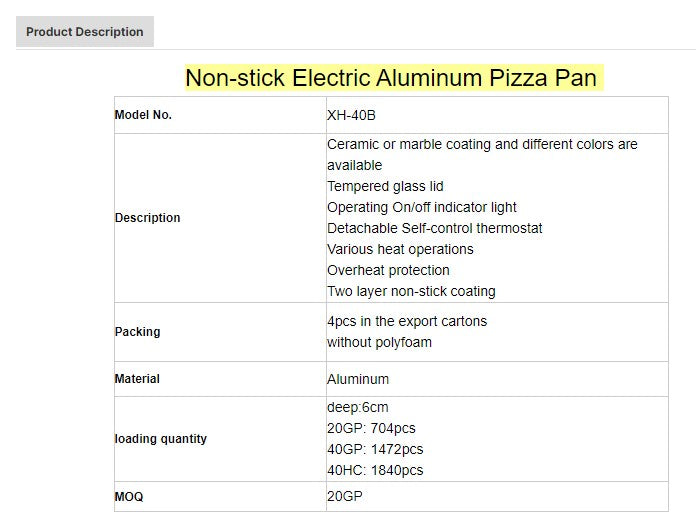Screen dimensions: 696x531
Task: Click the Description row label
Action: click(x=148, y=218)
